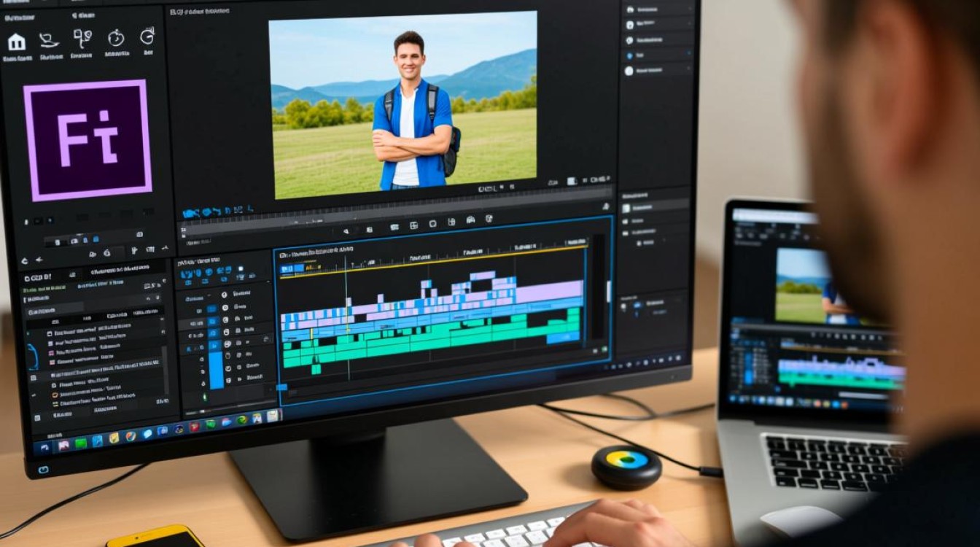Click the home building icon in toolbar
This screenshot has height=547, width=980.
[x=16, y=41]
